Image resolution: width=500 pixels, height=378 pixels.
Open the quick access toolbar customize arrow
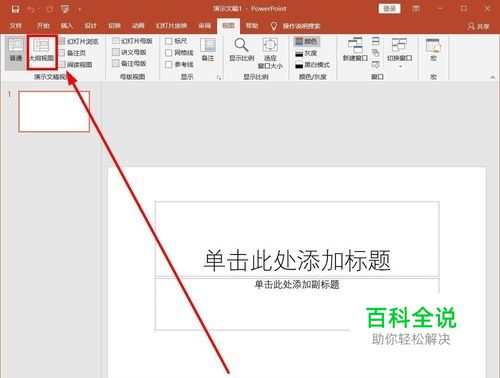coord(80,10)
